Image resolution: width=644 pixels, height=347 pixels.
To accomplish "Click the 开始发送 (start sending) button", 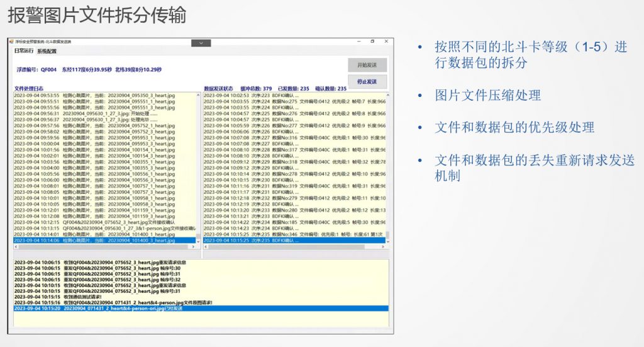I will [x=367, y=65].
